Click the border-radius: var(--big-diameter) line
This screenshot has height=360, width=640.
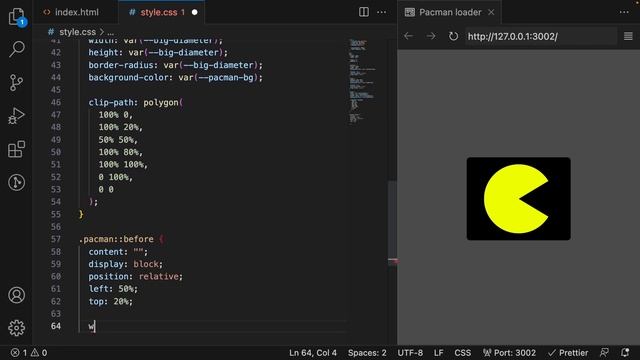click(x=176, y=65)
